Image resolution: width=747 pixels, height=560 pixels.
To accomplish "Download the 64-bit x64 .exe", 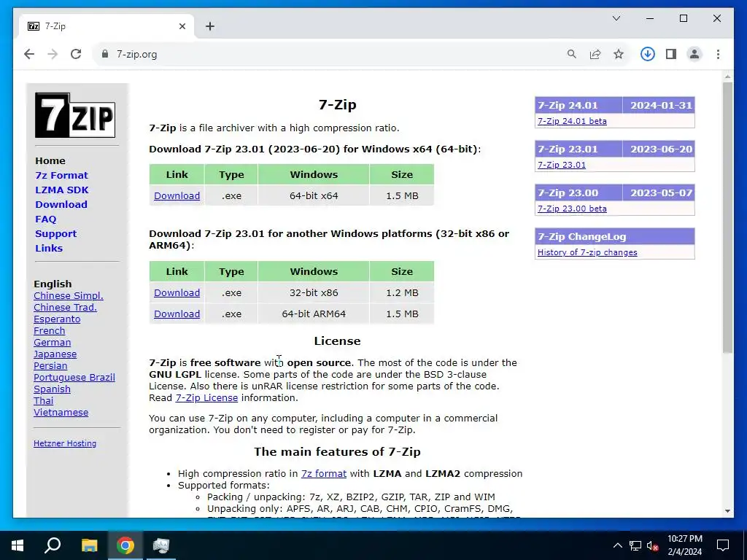I will coord(177,195).
